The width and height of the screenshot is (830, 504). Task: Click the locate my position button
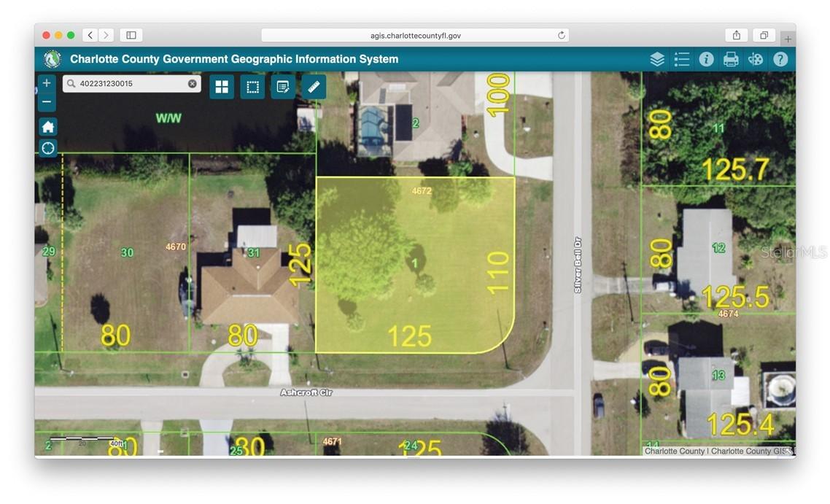pos(47,148)
